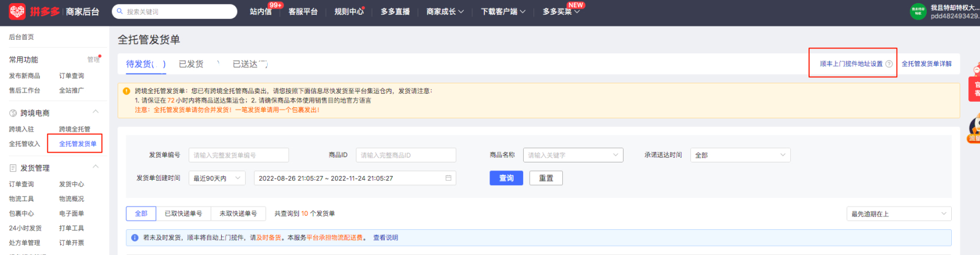Open 客服平台 in top navigation

[303, 12]
